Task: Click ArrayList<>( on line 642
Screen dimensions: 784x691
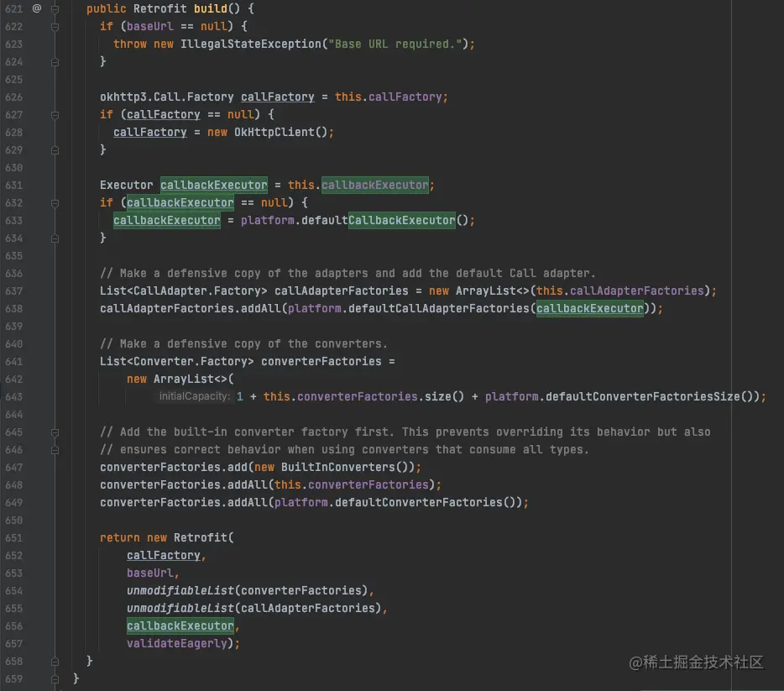Action: pyautogui.click(x=194, y=379)
